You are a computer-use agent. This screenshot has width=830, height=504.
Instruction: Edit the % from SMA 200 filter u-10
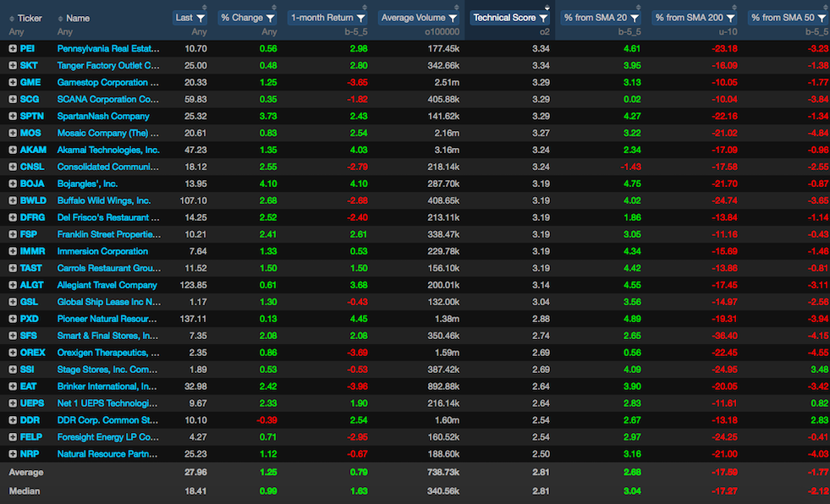pyautogui.click(x=728, y=32)
